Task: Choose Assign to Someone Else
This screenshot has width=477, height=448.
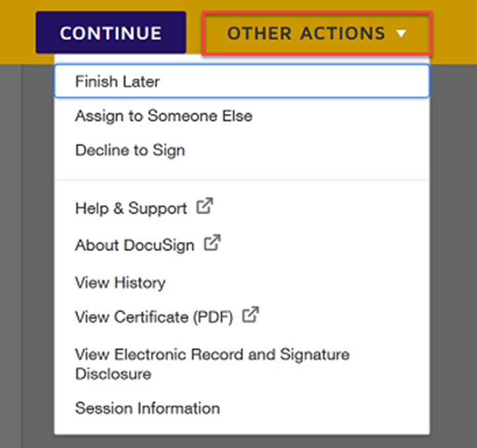Action: point(163,117)
